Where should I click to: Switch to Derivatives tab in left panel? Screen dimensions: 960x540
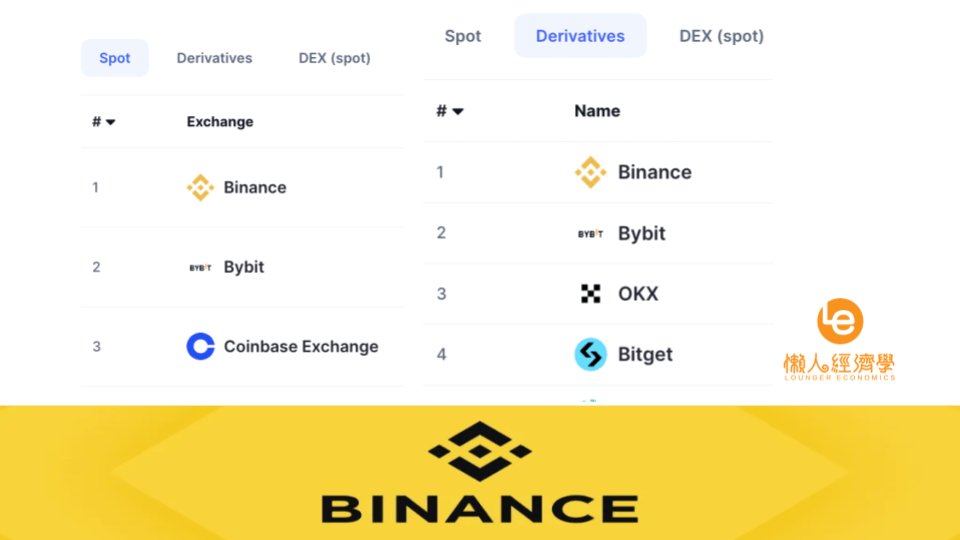coord(214,58)
